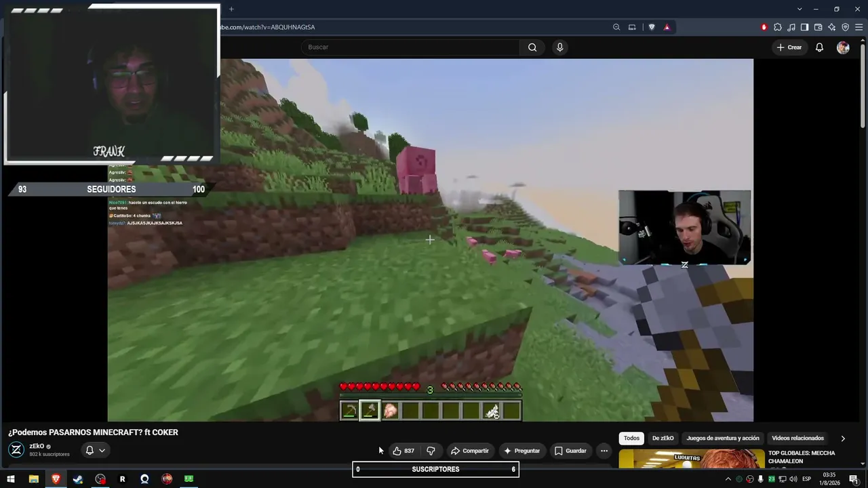Viewport: 868px width, 488px height.
Task: Show hidden system tray icons
Action: tap(728, 479)
